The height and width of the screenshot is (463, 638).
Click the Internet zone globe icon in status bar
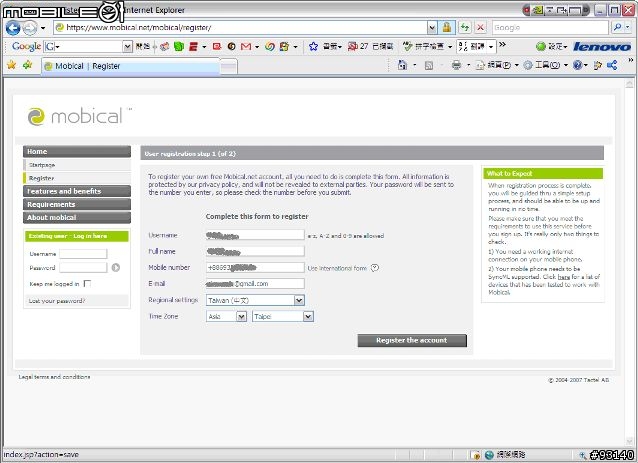489,455
